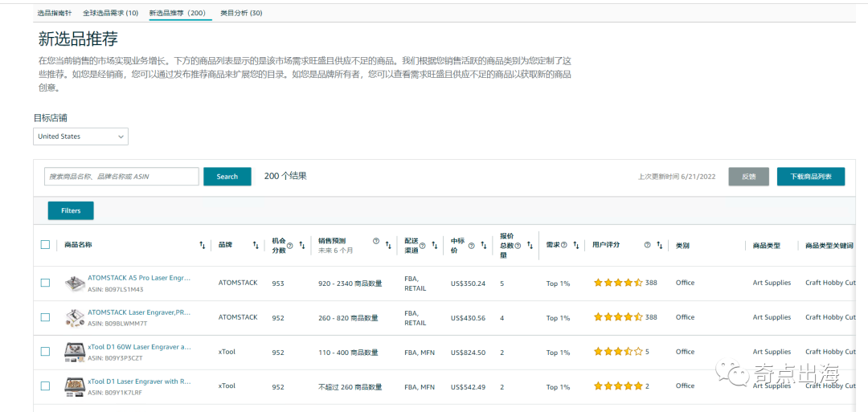Click price US$430.56 cell

469,318
